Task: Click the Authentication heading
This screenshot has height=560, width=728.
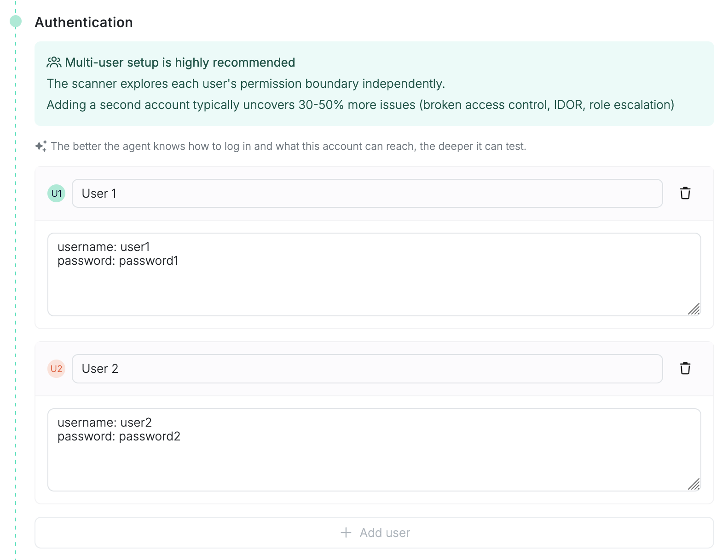Action: 84,22
